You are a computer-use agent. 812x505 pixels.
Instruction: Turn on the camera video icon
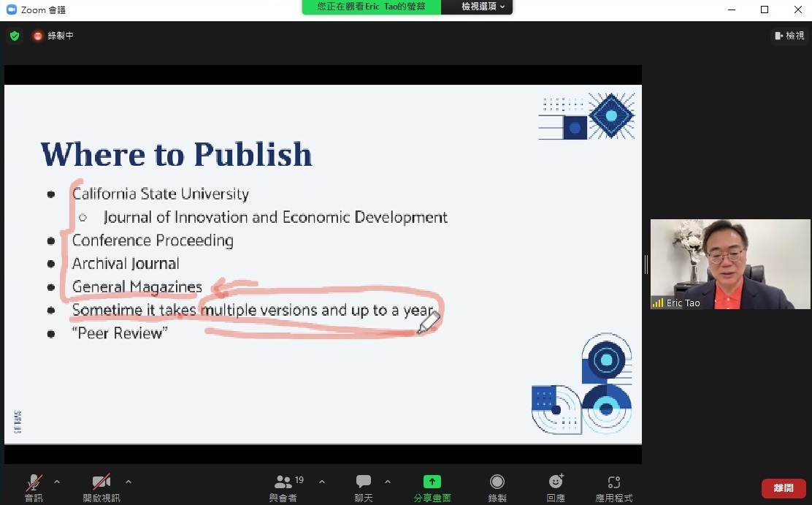click(x=101, y=482)
